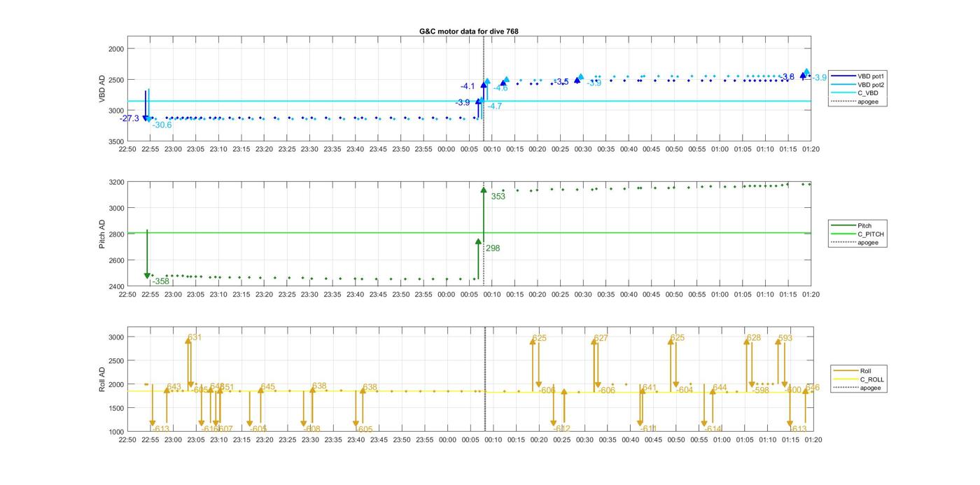Click the "-27.3" VBD data label

[129, 118]
